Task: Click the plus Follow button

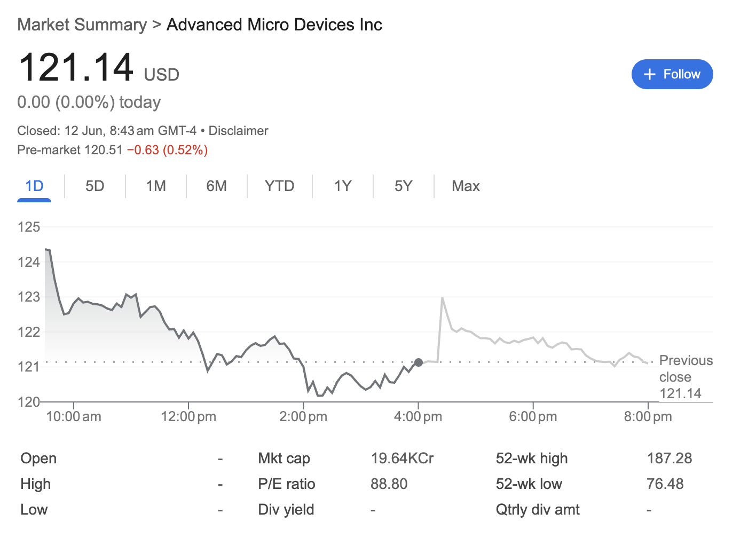Action: pyautogui.click(x=672, y=74)
